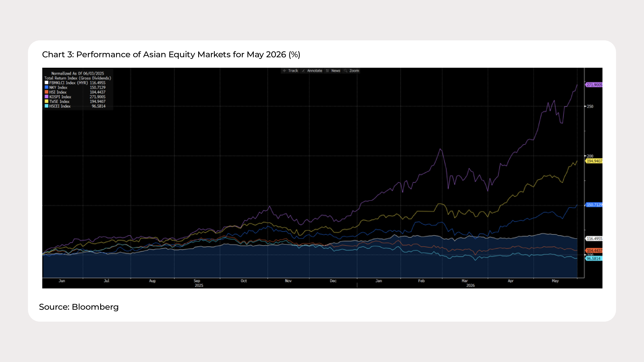Open the News toolbar item
This screenshot has width=644, height=362.
(336, 71)
